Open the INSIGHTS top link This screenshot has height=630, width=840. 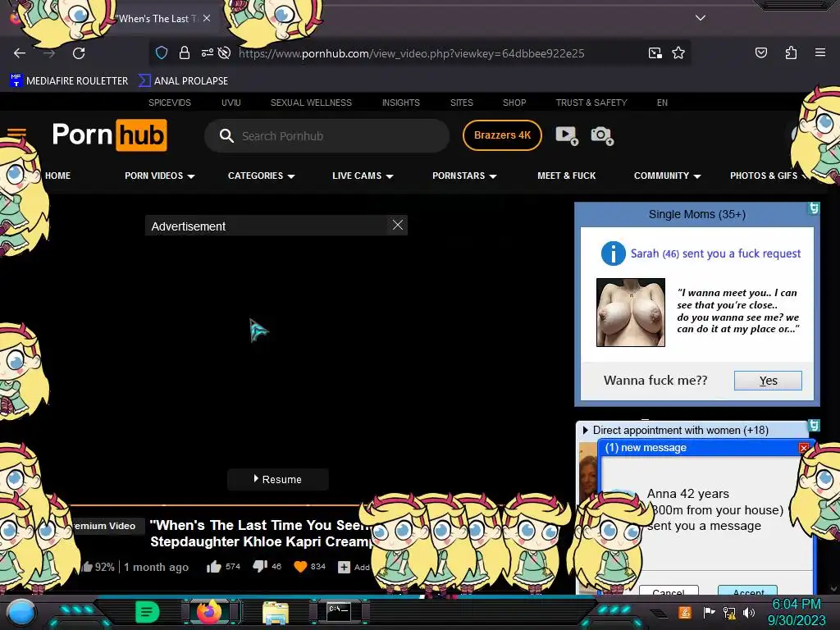point(400,103)
